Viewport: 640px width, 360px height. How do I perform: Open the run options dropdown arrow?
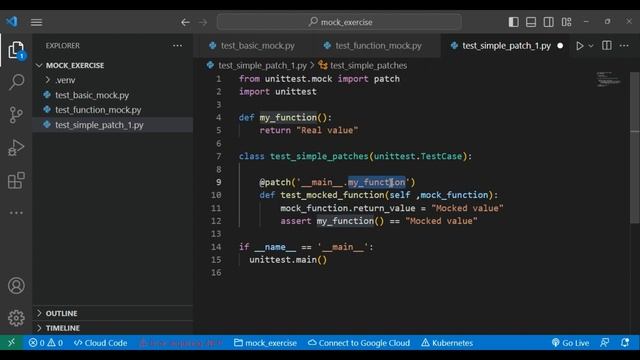[x=591, y=46]
